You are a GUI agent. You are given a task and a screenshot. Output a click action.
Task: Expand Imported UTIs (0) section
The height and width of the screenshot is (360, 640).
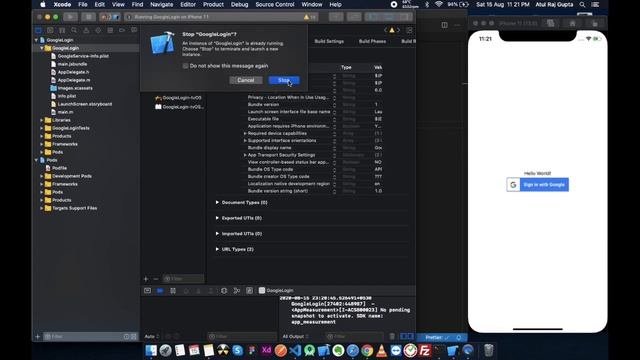217,233
